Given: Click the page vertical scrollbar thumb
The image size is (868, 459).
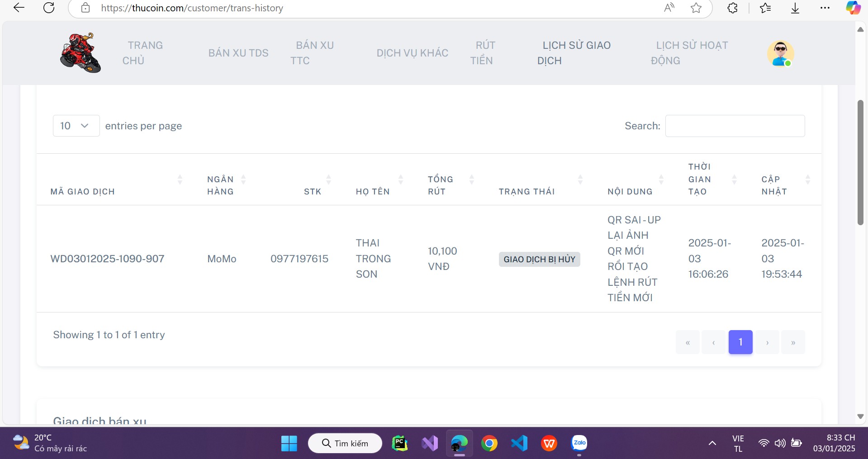Looking at the screenshot, I should 860,163.
